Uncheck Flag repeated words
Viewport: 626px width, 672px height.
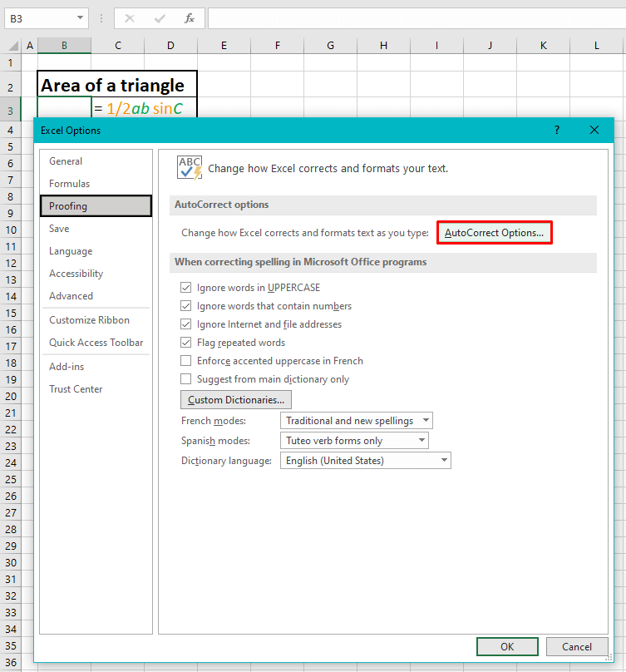[185, 343]
